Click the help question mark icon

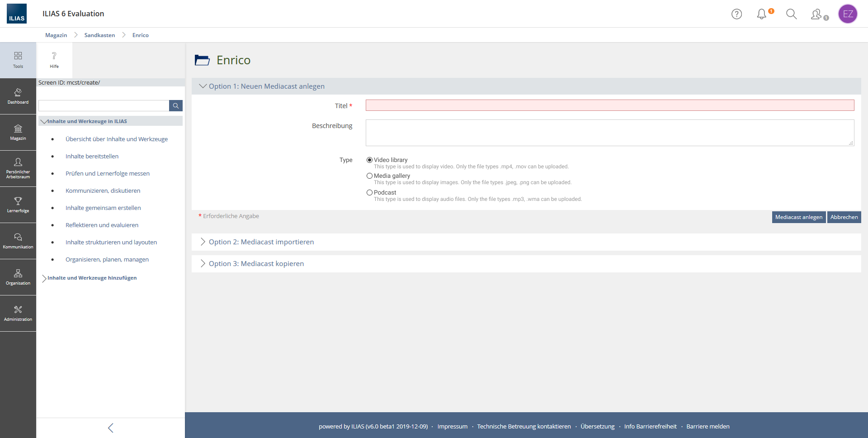click(x=736, y=14)
